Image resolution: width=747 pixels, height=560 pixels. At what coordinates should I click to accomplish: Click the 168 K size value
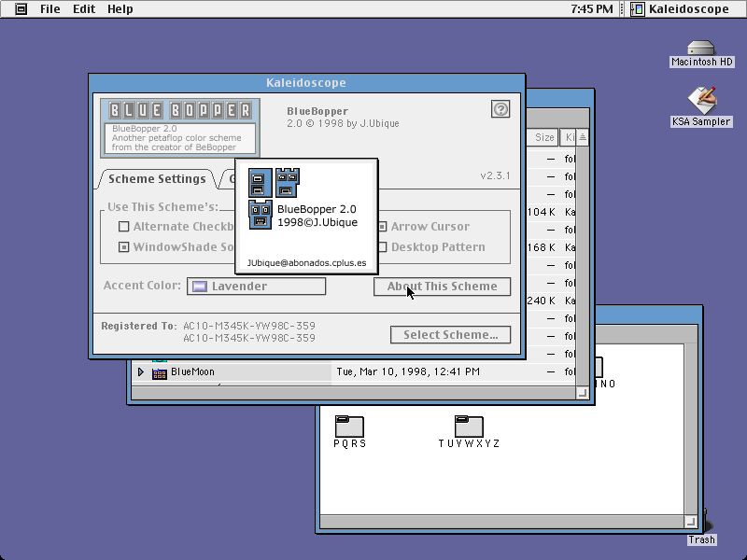pyautogui.click(x=541, y=247)
